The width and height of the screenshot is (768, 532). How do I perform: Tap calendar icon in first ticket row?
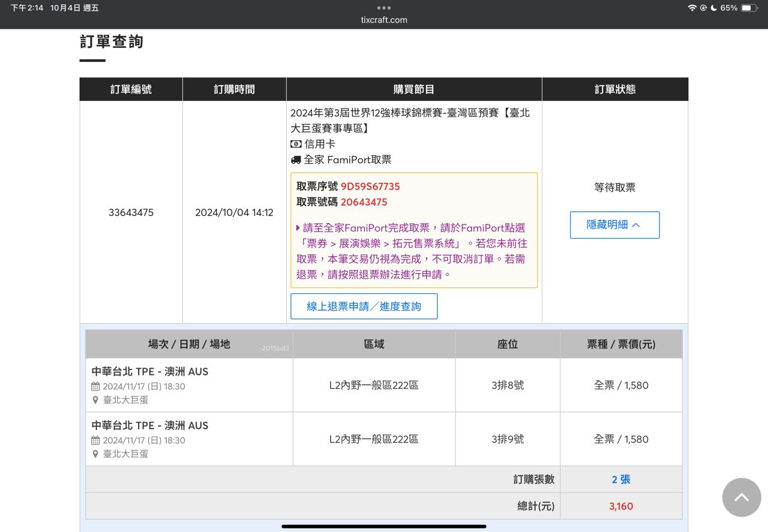click(x=95, y=387)
